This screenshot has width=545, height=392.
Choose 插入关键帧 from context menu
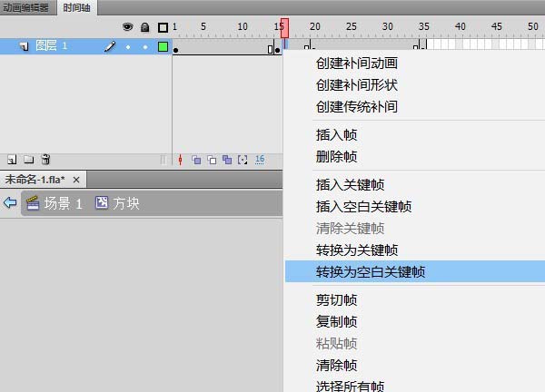pyautogui.click(x=350, y=185)
